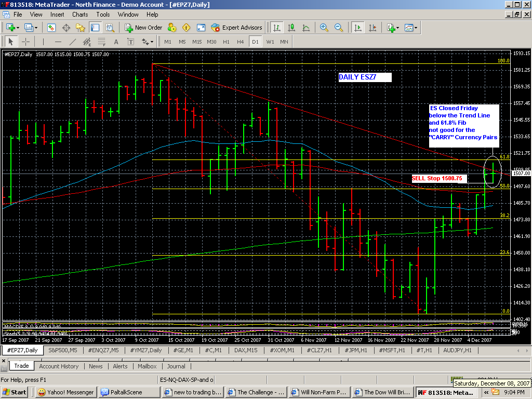
Task: Switch to the S&P500,M5 chart tab
Action: click(63, 350)
